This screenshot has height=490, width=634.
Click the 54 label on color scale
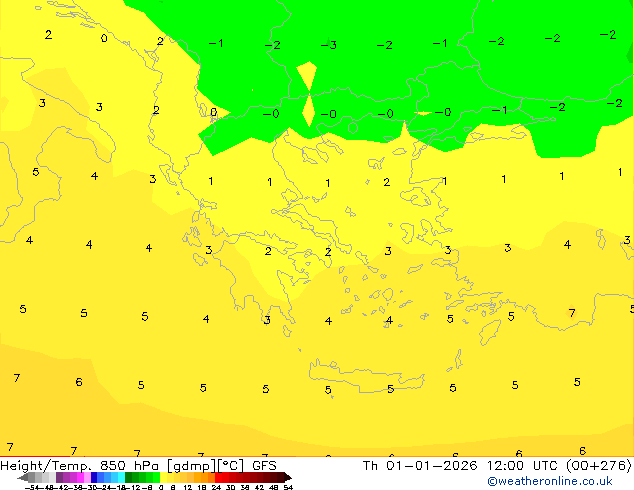point(288,487)
